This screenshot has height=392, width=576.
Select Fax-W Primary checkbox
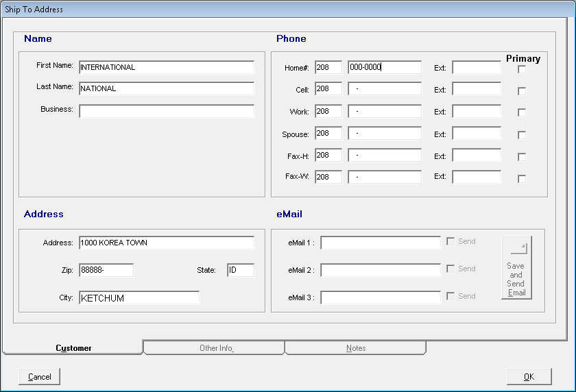click(522, 178)
